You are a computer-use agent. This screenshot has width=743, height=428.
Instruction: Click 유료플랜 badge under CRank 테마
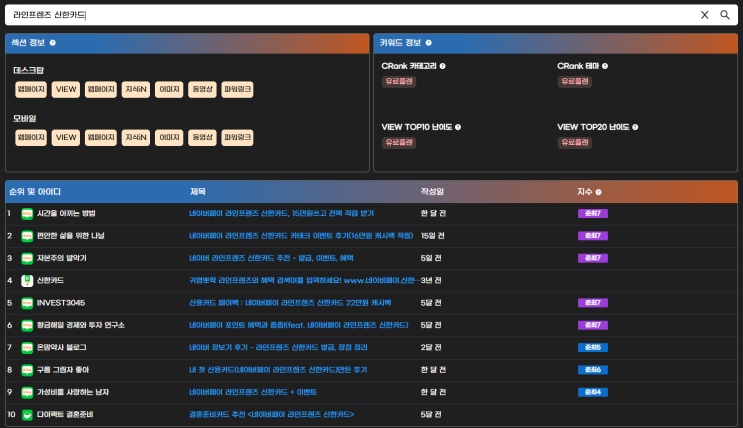coord(575,81)
